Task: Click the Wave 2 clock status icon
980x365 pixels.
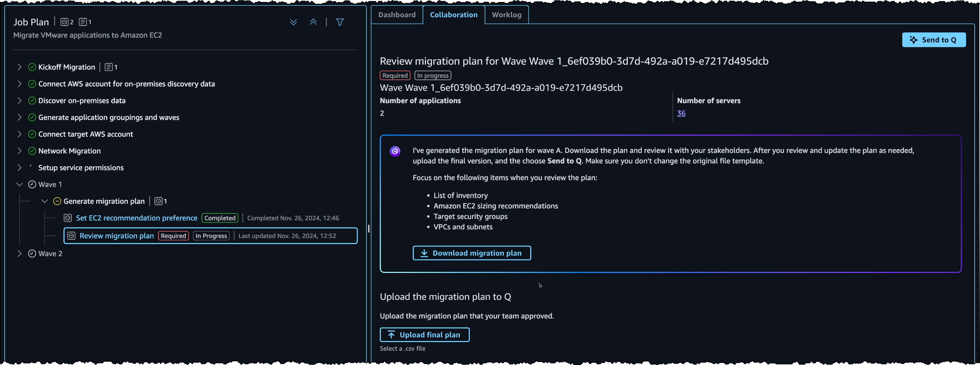Action: coord(32,254)
